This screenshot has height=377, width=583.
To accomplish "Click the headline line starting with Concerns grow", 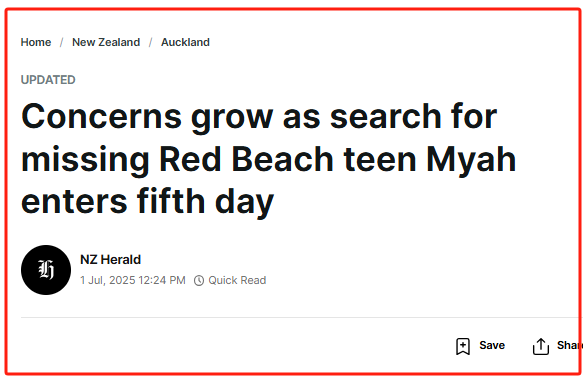I will 259,117.
